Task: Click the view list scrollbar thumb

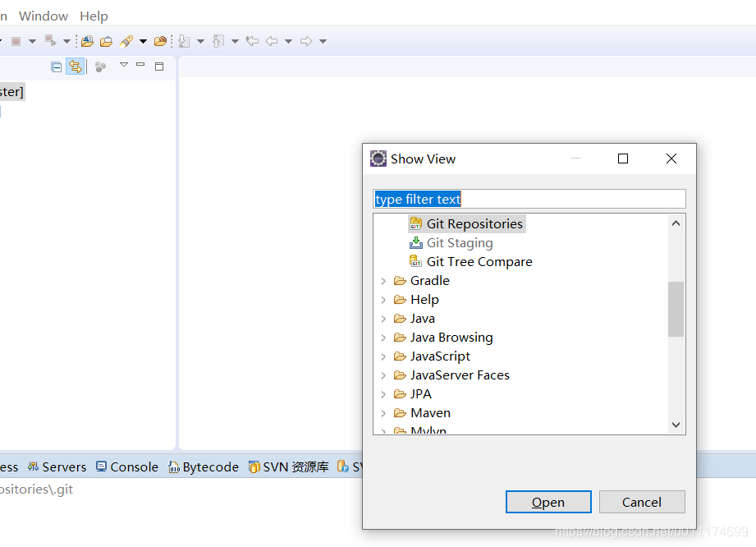Action: (x=676, y=309)
